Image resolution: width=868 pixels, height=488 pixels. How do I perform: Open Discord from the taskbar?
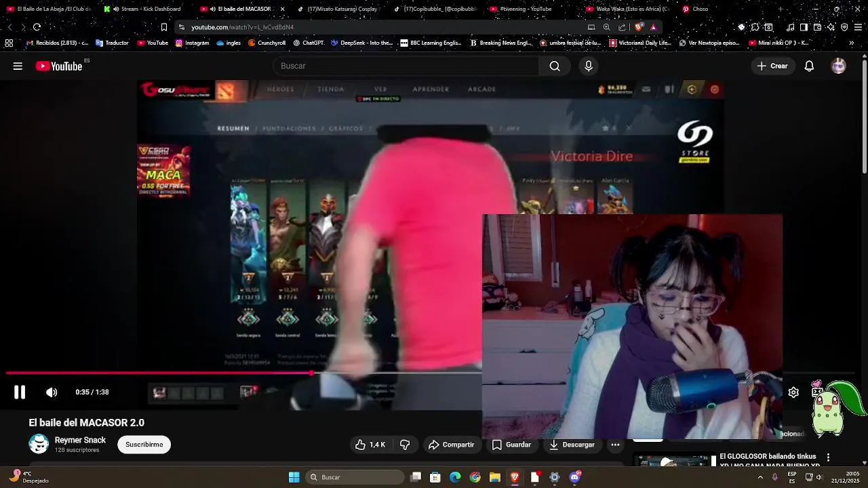tap(574, 477)
